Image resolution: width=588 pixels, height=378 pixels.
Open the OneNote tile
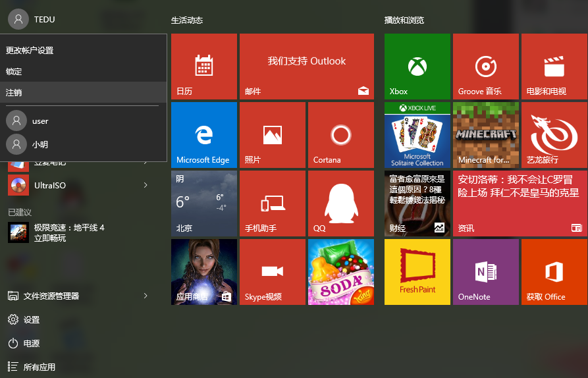click(486, 272)
